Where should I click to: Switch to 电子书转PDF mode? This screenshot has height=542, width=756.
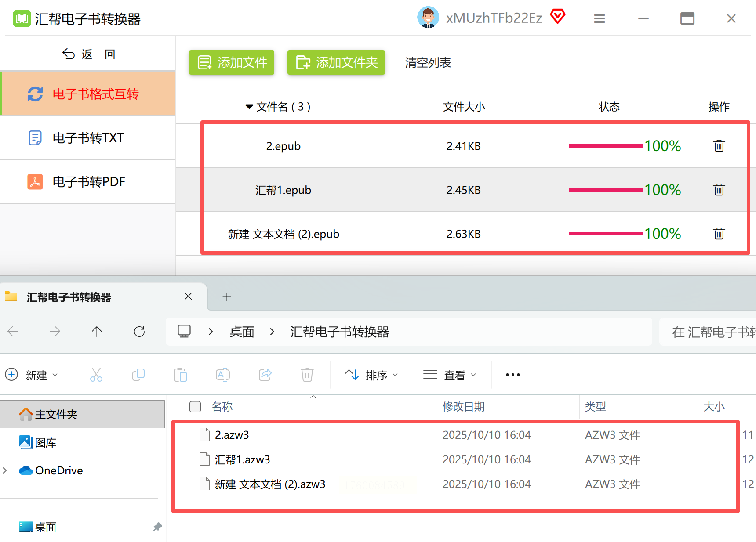[x=88, y=182]
